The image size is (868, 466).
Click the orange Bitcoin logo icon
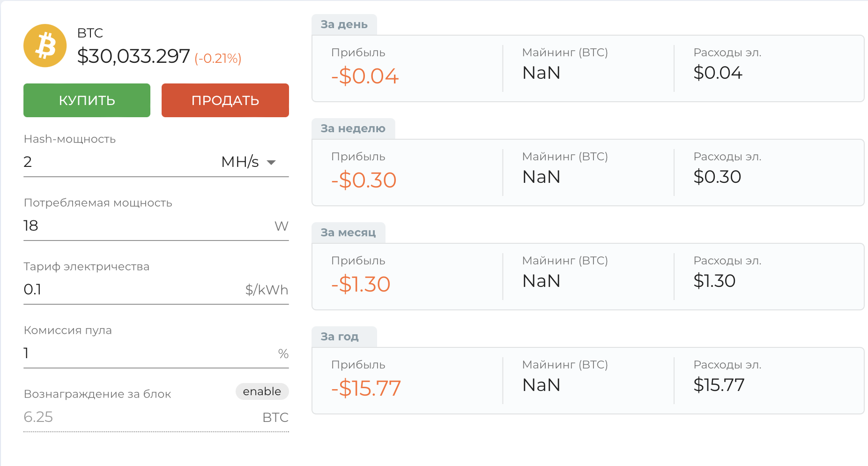[45, 45]
